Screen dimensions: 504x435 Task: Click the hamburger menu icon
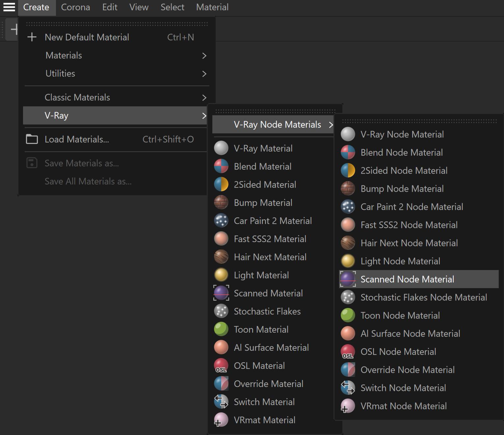coord(9,7)
